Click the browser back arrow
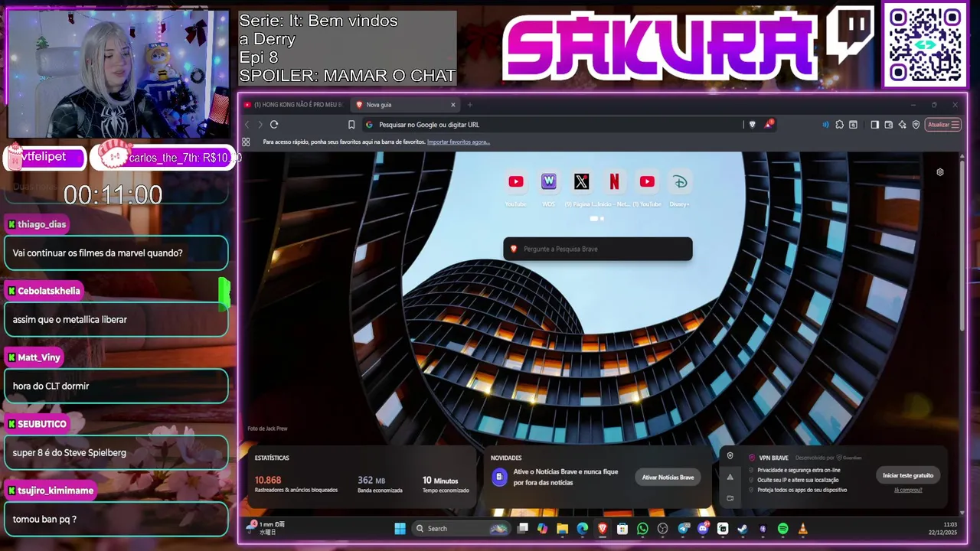This screenshot has height=551, width=980. pyautogui.click(x=247, y=125)
